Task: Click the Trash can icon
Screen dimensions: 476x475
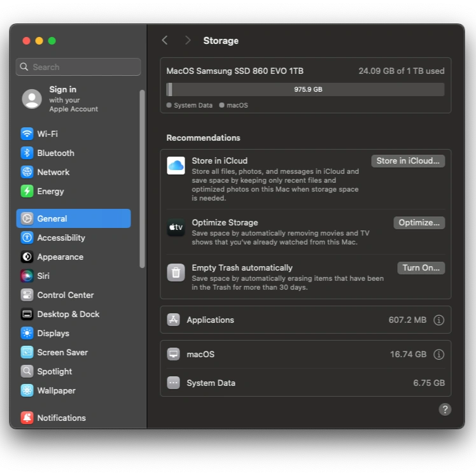Action: pyautogui.click(x=176, y=273)
